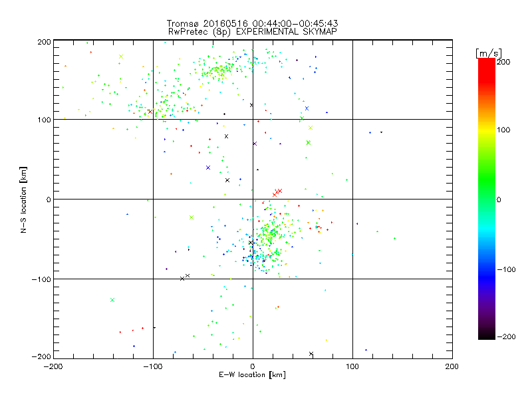Click the "N-S location [km]" axis label
Image resolution: width=532 pixels, height=399 pixels.
pyautogui.click(x=23, y=199)
